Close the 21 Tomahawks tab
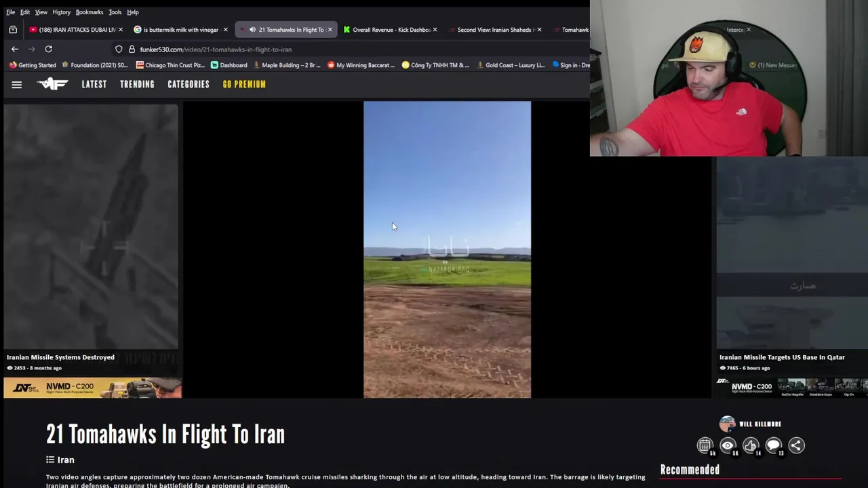Viewport: 868px width, 488px height. (x=330, y=30)
